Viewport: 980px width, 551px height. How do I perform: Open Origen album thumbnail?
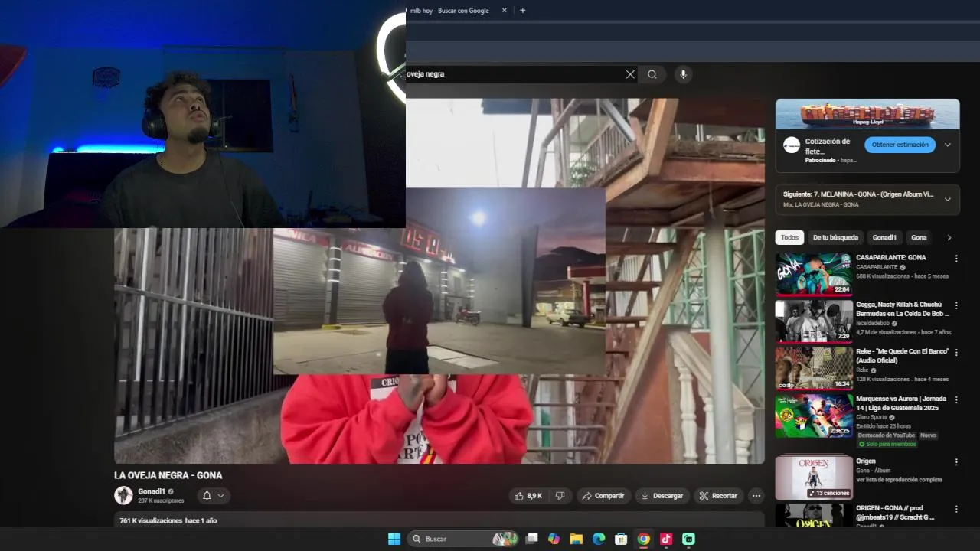(x=814, y=478)
